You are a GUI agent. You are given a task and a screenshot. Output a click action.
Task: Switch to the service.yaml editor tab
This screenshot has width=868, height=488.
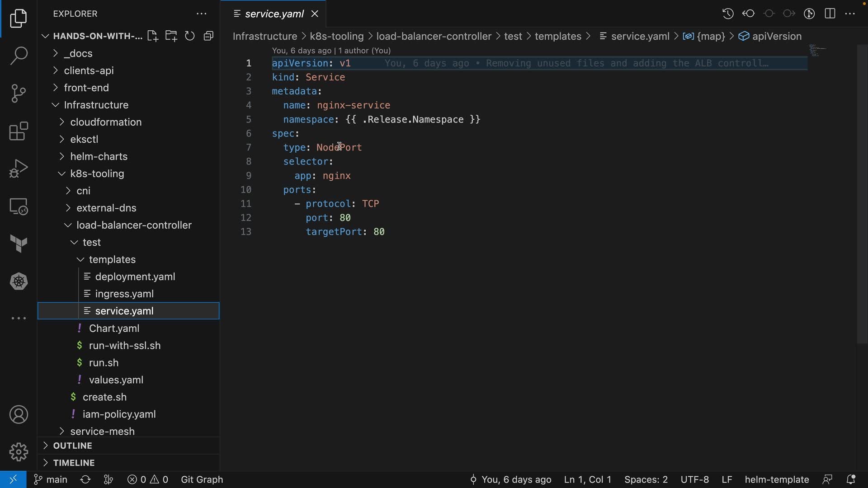click(274, 14)
